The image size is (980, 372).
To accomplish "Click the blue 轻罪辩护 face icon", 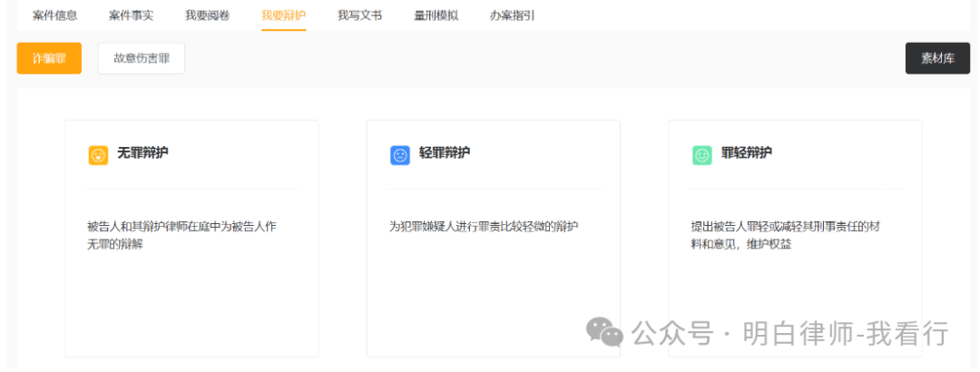I will coord(400,155).
